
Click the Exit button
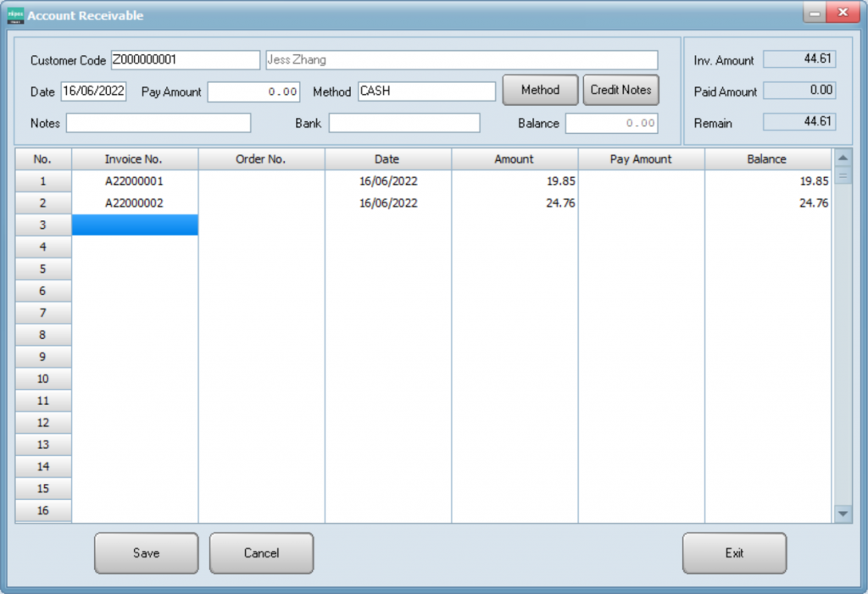pos(734,553)
